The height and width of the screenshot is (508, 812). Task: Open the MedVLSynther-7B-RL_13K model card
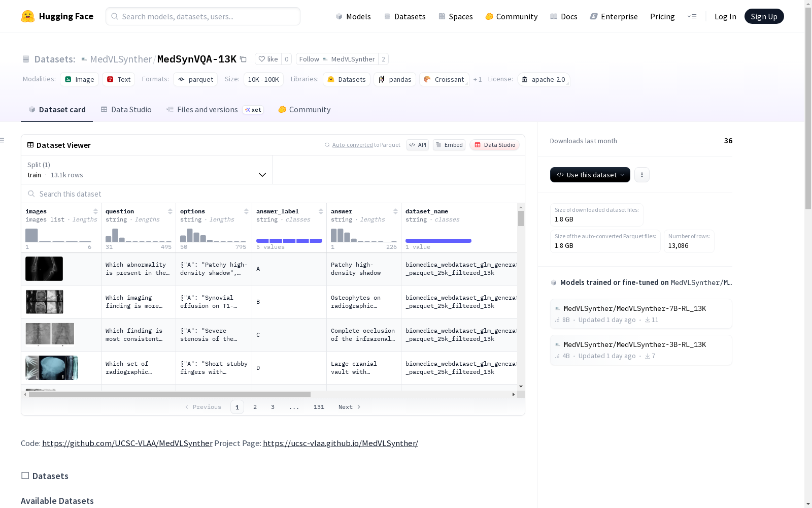(641, 314)
